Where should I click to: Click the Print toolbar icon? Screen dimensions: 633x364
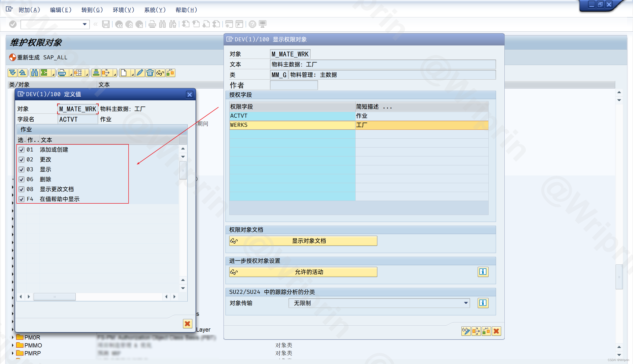(x=63, y=73)
